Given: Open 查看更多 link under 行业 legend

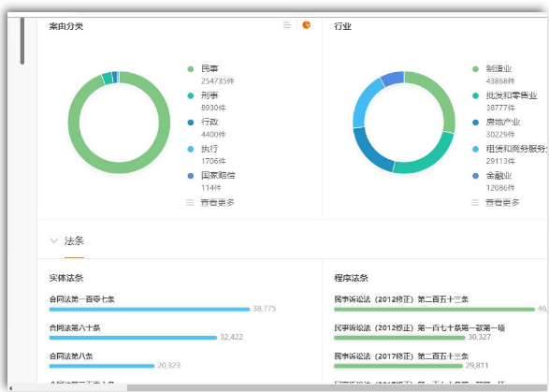Looking at the screenshot, I should click(502, 202).
